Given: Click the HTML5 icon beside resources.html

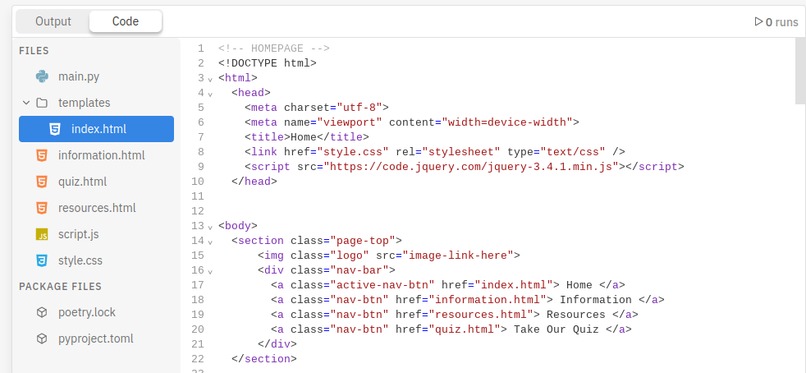Looking at the screenshot, I should coord(42,208).
